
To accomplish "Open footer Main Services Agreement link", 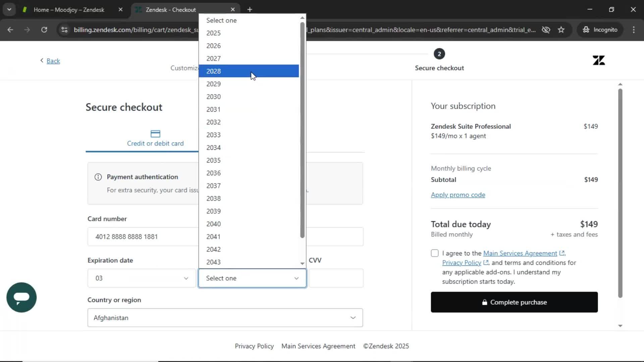I will click(318, 346).
